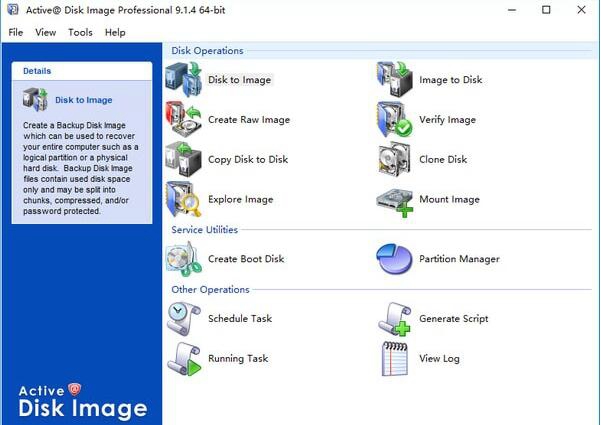
Task: Click the Details panel header
Action: 82,71
